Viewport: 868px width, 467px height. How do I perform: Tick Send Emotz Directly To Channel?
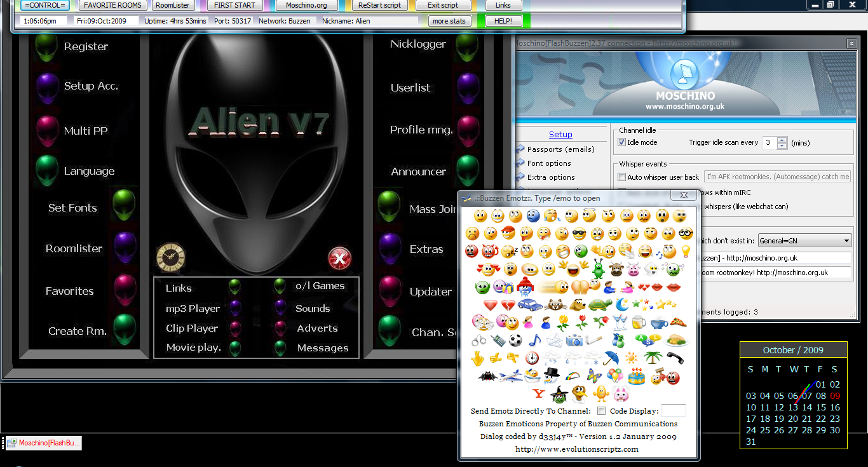tap(602, 411)
